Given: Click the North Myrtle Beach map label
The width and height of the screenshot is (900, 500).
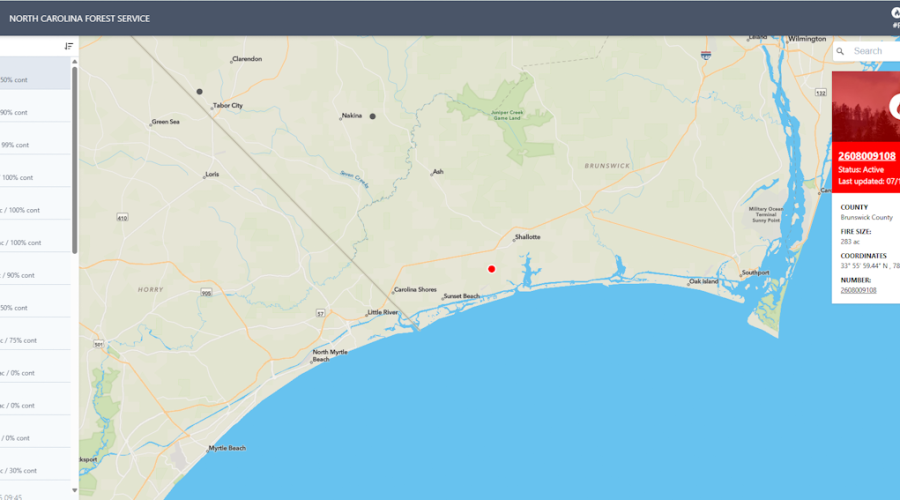Looking at the screenshot, I should (330, 356).
